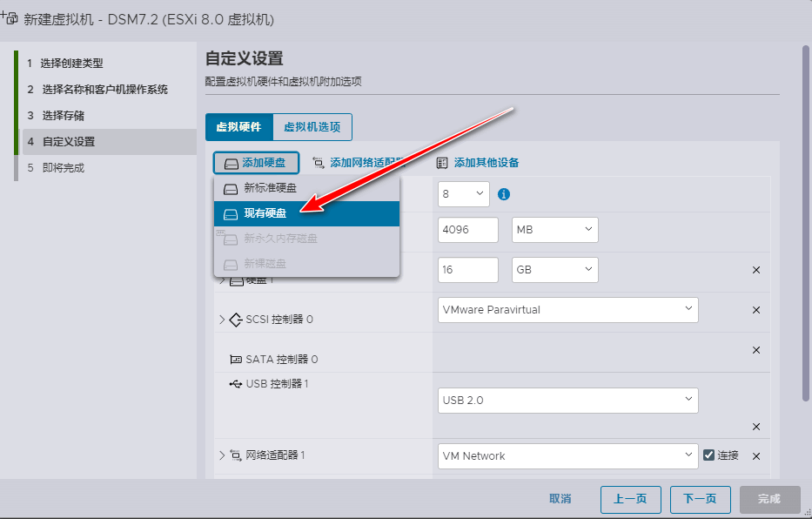This screenshot has width=812, height=519.
Task: Click the 新标准硬盘 disk icon
Action: click(x=231, y=189)
